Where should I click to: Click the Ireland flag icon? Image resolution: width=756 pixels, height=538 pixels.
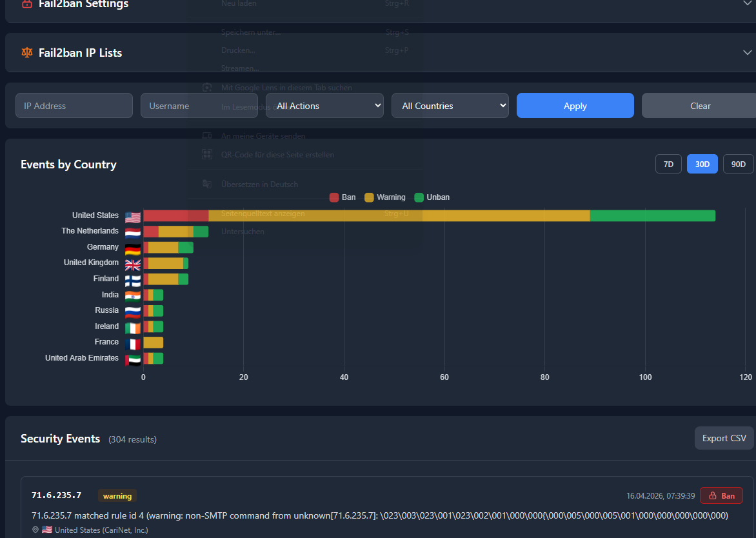click(x=133, y=328)
